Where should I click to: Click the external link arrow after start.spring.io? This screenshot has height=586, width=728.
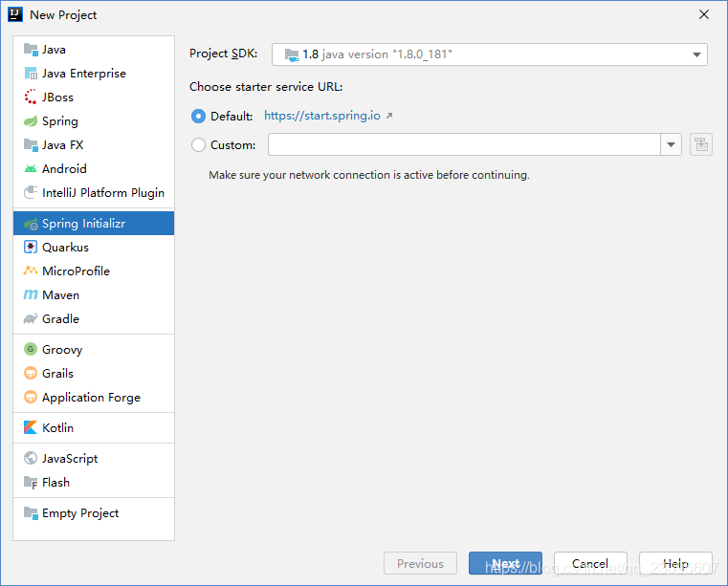pyautogui.click(x=389, y=116)
